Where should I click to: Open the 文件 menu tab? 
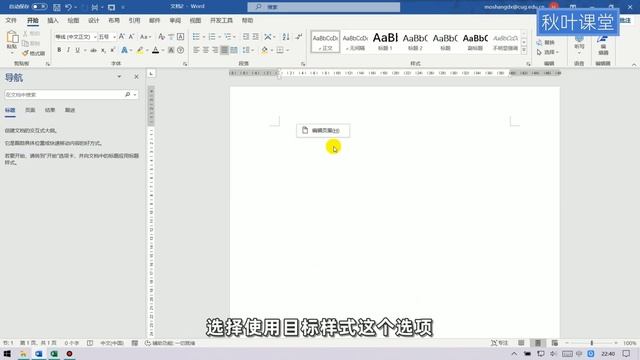11,20
